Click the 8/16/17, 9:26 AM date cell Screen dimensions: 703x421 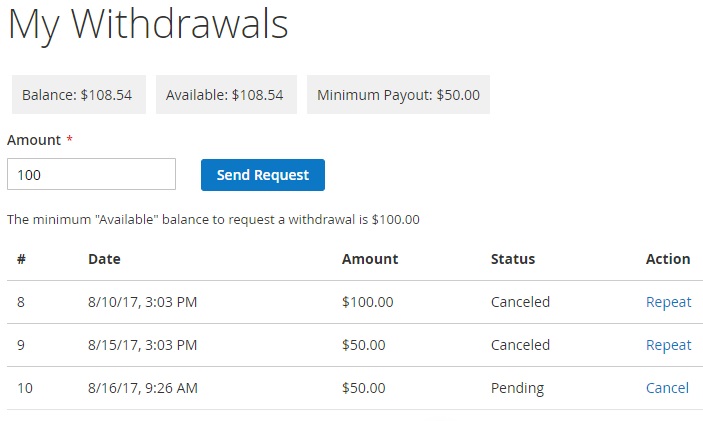143,388
